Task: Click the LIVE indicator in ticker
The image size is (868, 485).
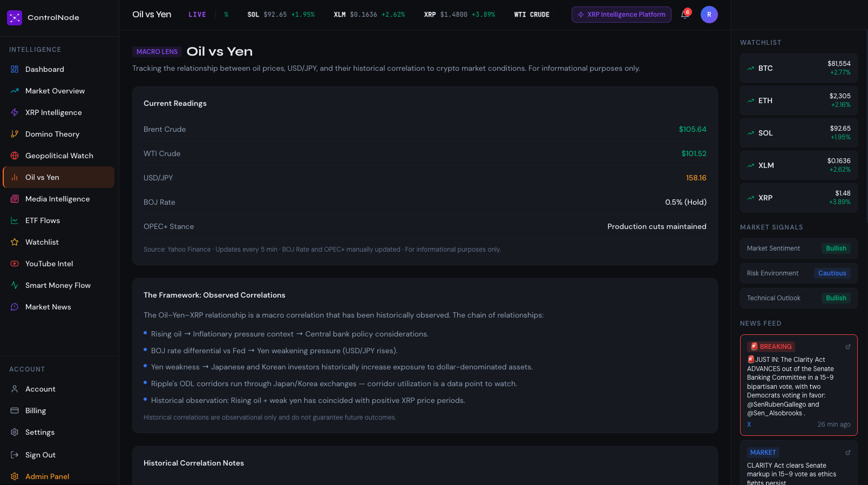Action: 197,15
